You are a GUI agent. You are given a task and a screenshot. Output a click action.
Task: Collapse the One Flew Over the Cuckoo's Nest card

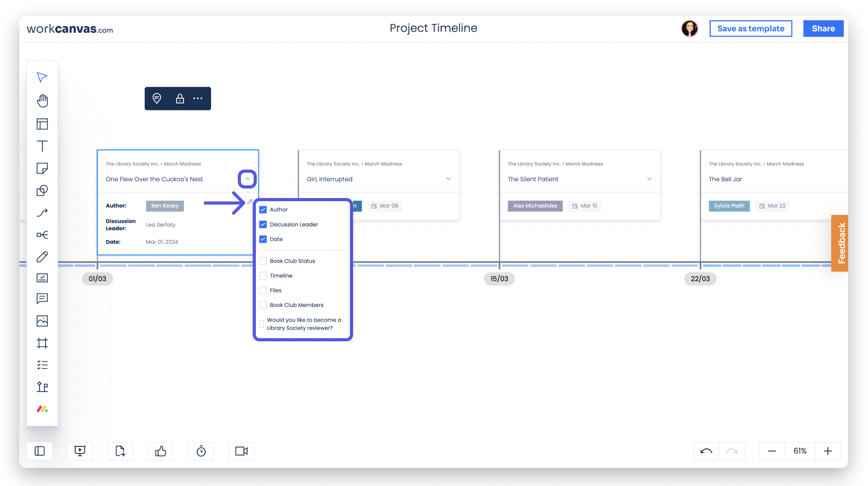[x=247, y=179]
